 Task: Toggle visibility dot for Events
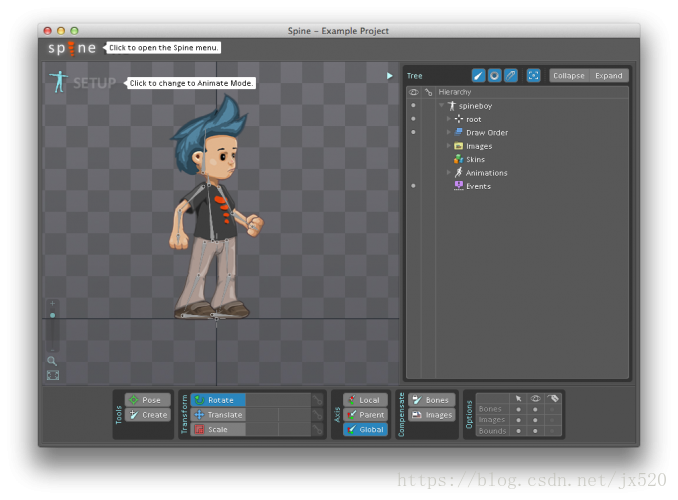(413, 186)
